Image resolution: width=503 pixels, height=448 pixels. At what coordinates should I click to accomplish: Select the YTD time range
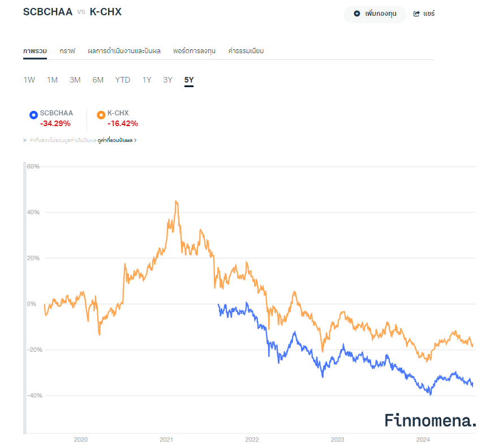(x=123, y=80)
